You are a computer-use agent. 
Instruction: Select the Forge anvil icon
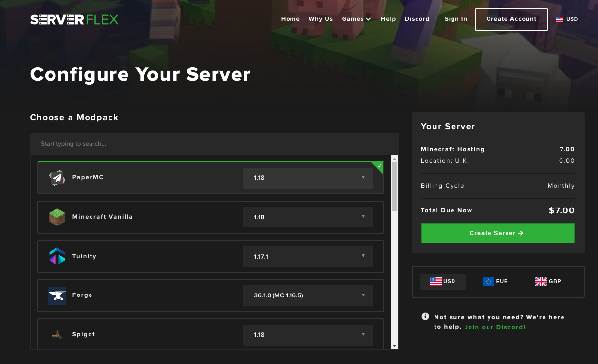(57, 295)
